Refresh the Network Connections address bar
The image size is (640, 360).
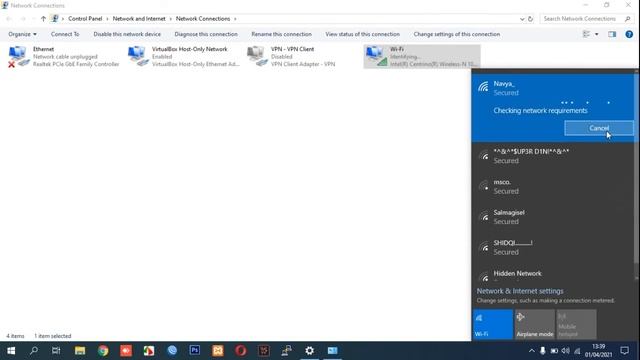[x=530, y=19]
